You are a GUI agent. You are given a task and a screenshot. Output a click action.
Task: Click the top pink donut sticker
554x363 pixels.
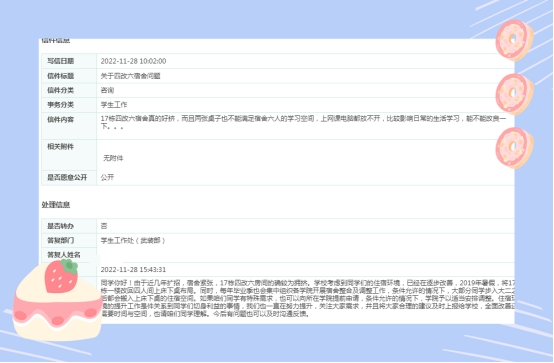[514, 40]
